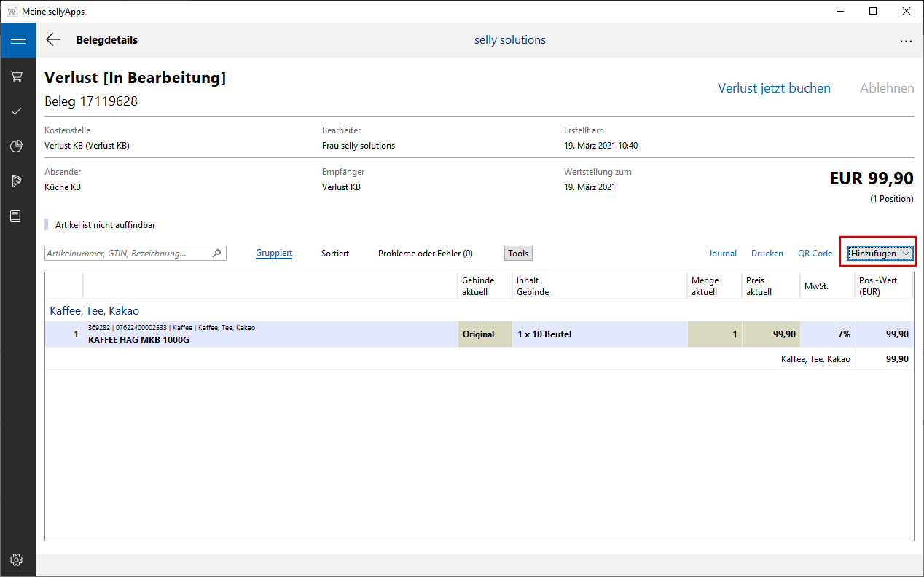Click the shopping cart sidebar icon
Viewport: 924px width, 577px height.
[x=17, y=76]
